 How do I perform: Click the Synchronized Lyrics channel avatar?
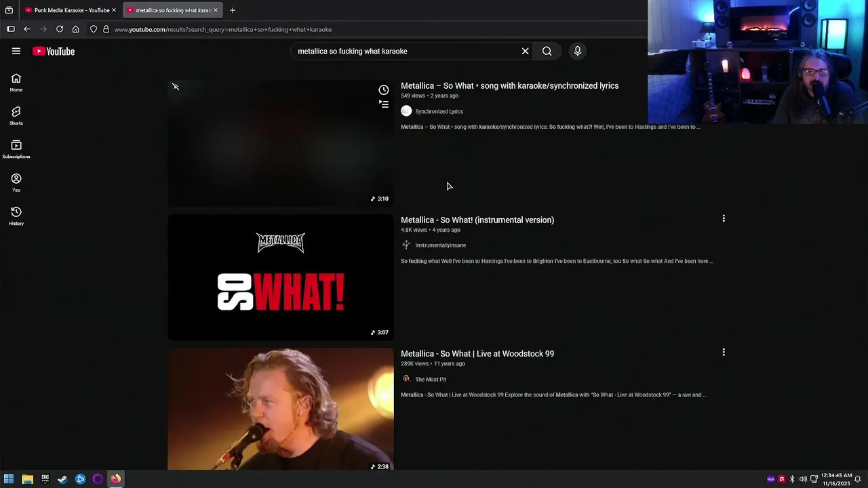[x=406, y=111]
